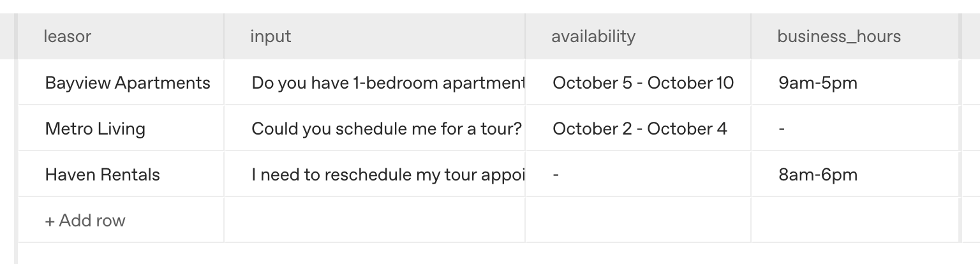Select the Bayviewapartments leasor cell
The width and height of the screenshot is (980, 264).
pos(128,83)
